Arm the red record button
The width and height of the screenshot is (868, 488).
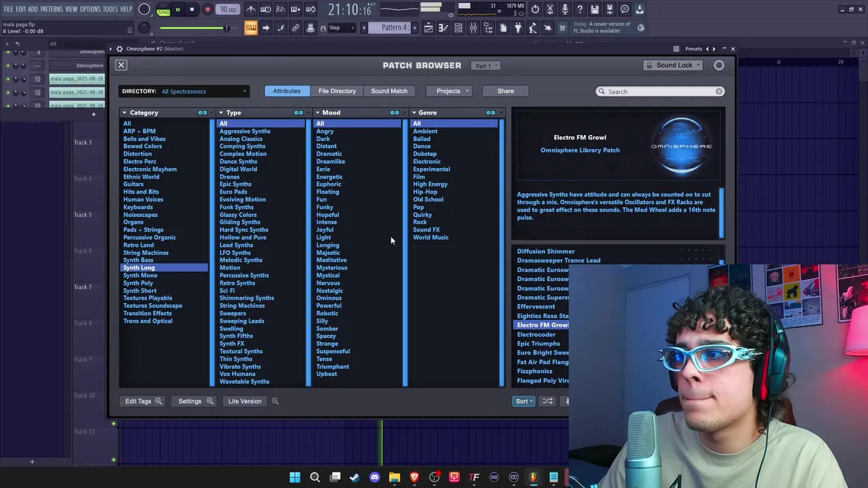[208, 9]
